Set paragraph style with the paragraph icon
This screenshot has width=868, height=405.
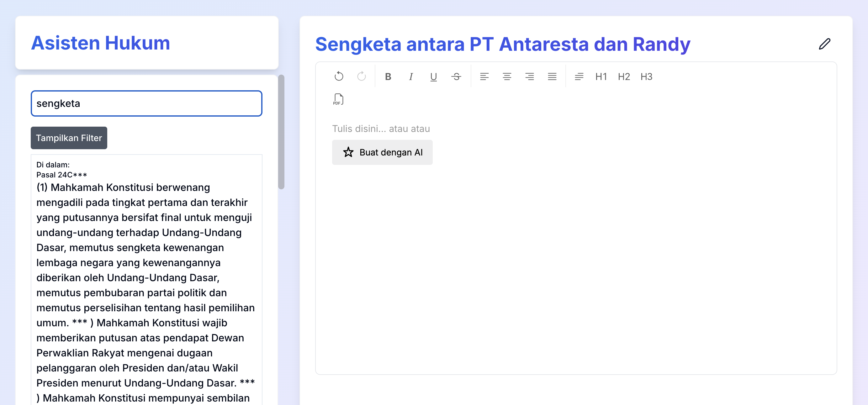click(x=579, y=76)
